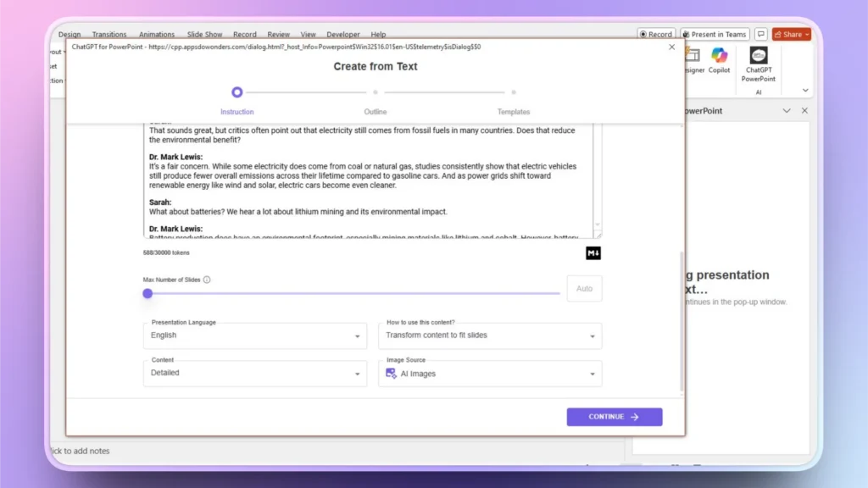Viewport: 868px width, 488px height.
Task: Open Present in Teams
Action: coord(713,34)
